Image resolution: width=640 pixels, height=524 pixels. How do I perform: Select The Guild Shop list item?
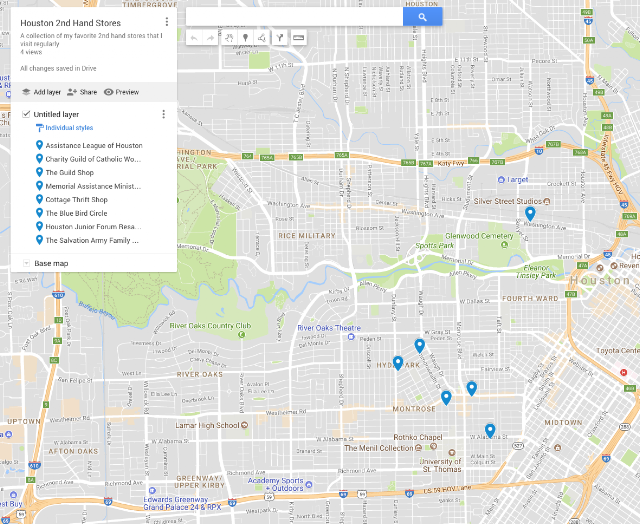69,172
